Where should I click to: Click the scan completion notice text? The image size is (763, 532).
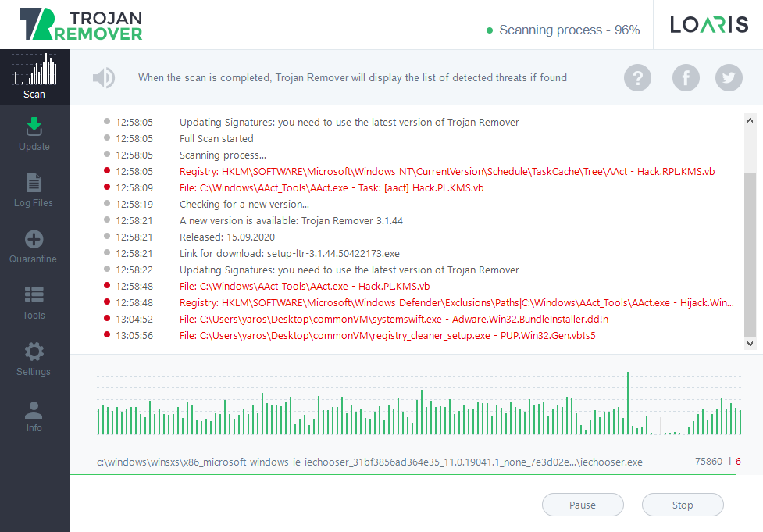point(352,78)
